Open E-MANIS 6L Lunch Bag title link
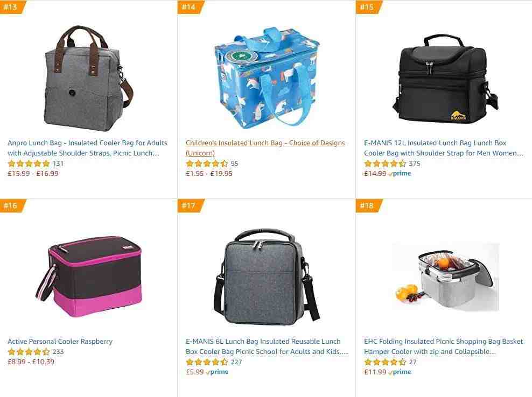 (267, 346)
